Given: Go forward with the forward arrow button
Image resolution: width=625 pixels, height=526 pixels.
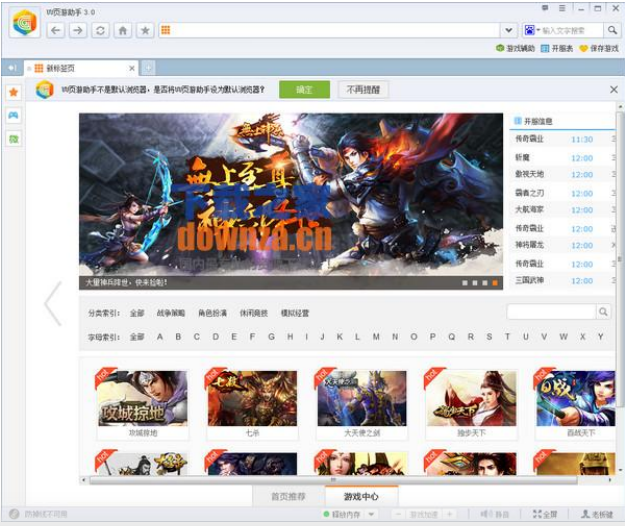Looking at the screenshot, I should tap(78, 30).
